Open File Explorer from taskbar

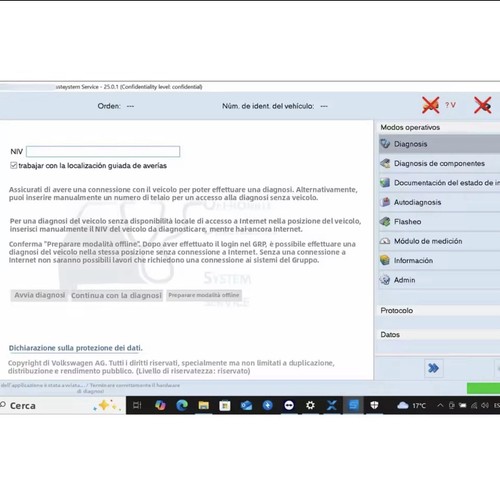(203, 405)
